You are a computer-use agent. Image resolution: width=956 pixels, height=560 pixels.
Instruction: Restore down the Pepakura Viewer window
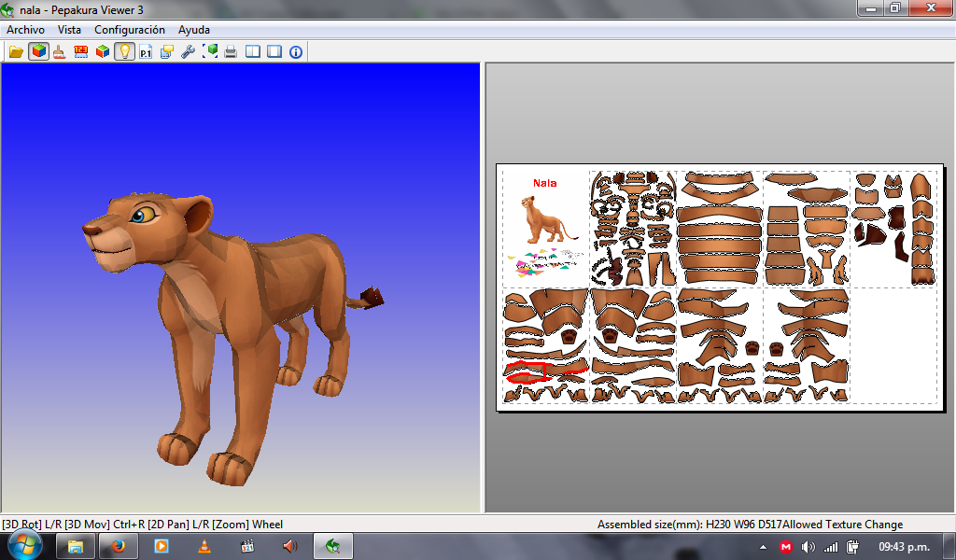895,7
